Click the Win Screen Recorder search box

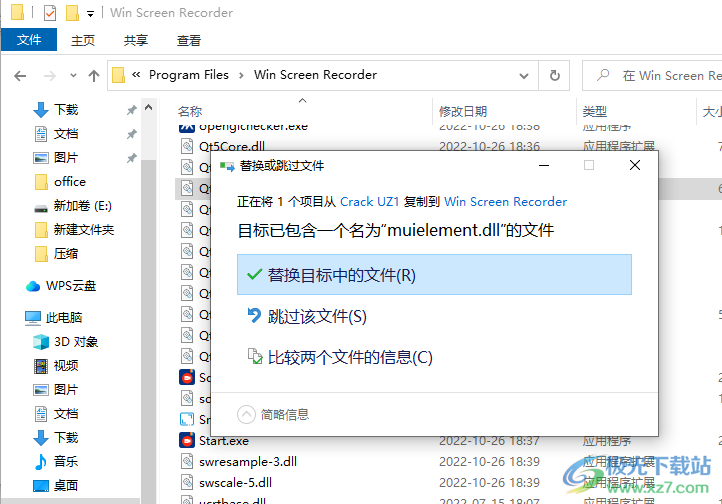point(653,75)
